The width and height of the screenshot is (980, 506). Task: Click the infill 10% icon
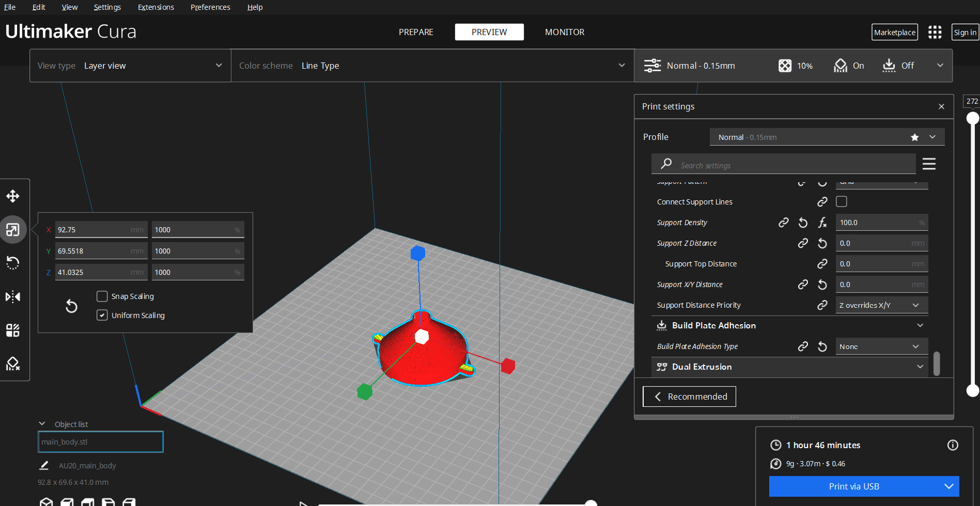coord(785,66)
